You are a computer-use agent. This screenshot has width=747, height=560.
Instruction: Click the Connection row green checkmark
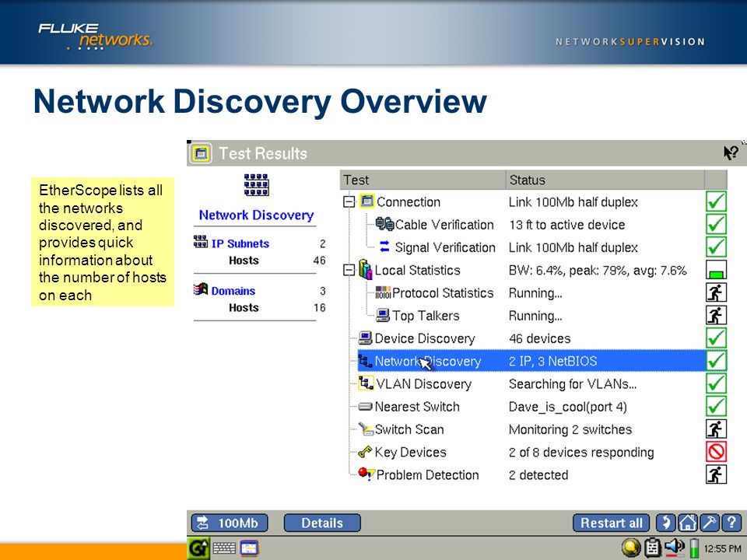pos(716,201)
